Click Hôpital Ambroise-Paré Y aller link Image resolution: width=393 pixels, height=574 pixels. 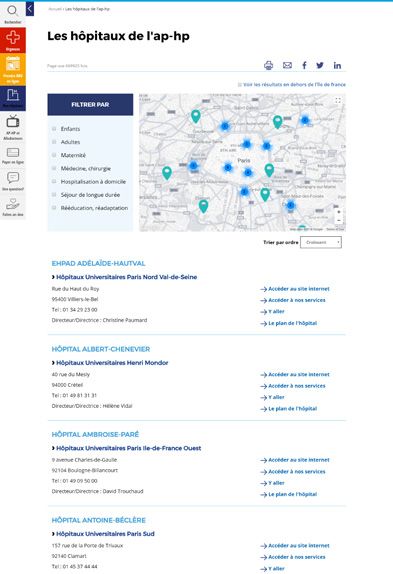pos(272,483)
